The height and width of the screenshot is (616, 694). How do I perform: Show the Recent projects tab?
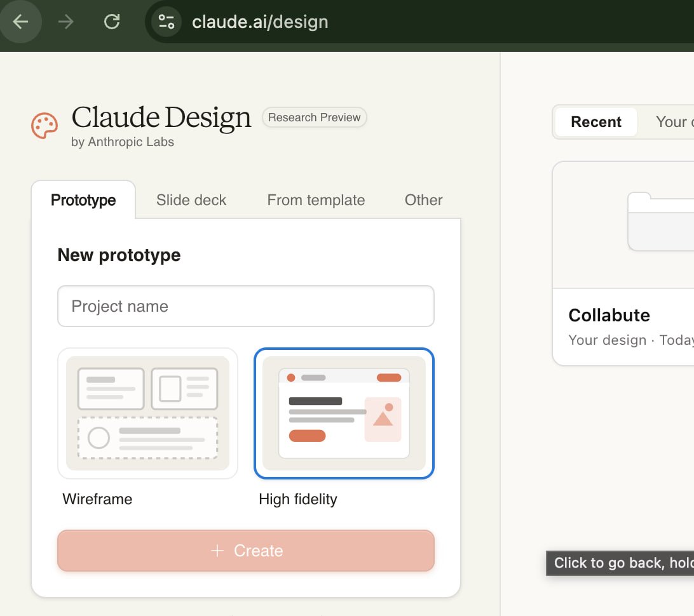pyautogui.click(x=595, y=121)
